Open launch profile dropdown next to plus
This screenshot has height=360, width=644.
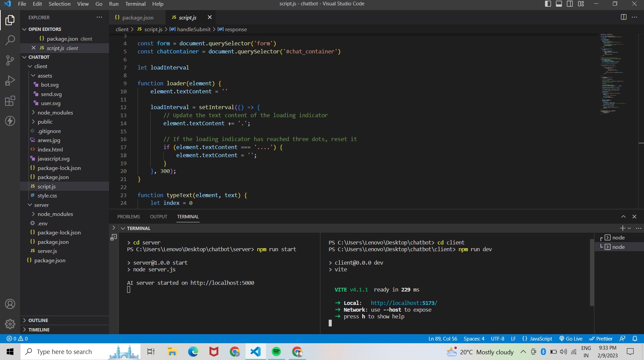click(629, 228)
